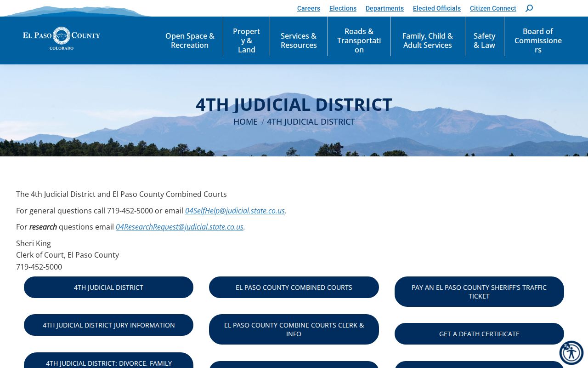Viewport: 588px width, 368px height.
Task: Open 4th Judicial District: Divorce, Family button
Action: [108, 361]
